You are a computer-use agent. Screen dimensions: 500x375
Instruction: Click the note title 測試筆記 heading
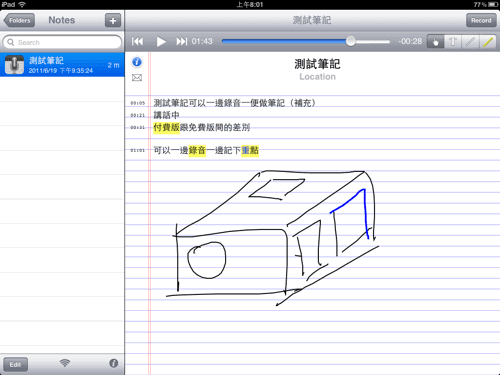coord(317,64)
